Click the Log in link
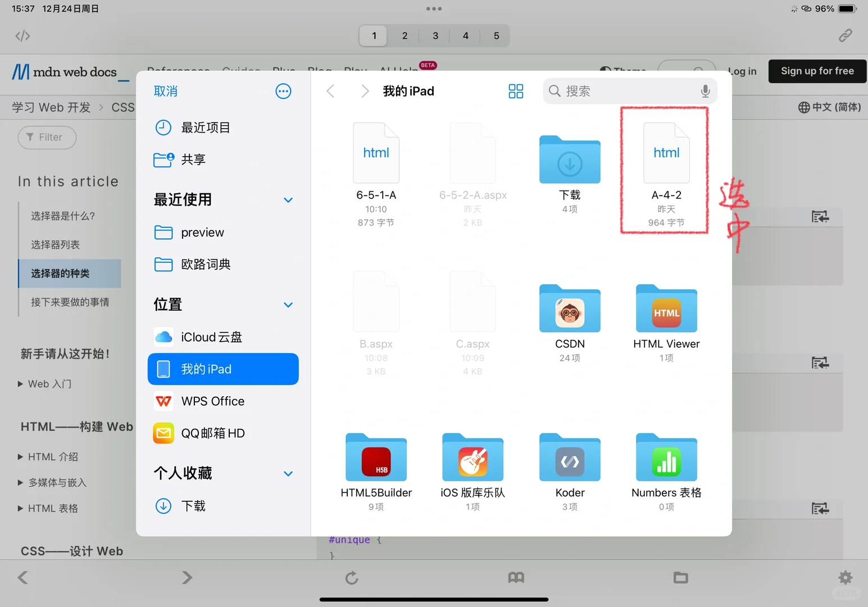Image resolution: width=868 pixels, height=607 pixels. point(742,71)
